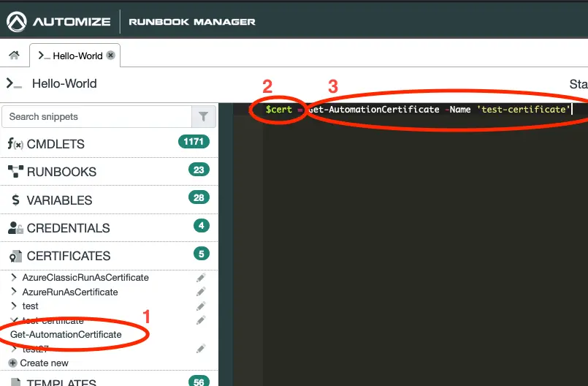Expand the RUNBOOKS section
Viewport: 588px width, 386px height.
tap(109, 172)
